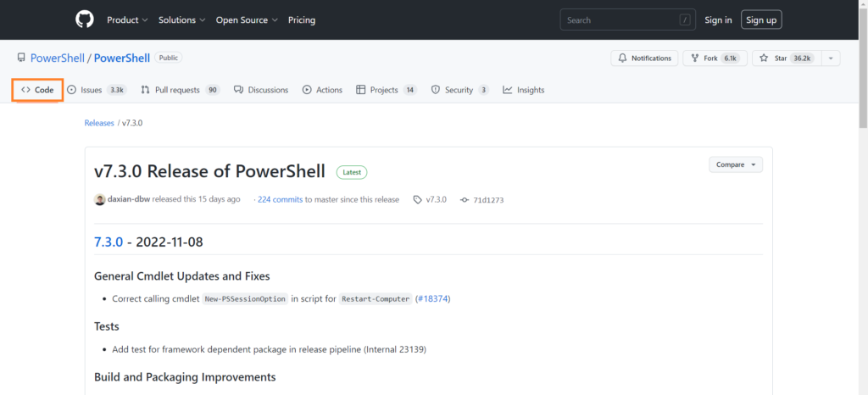This screenshot has width=868, height=395.
Task: Click the Issues count badge 3.3k
Action: 116,90
